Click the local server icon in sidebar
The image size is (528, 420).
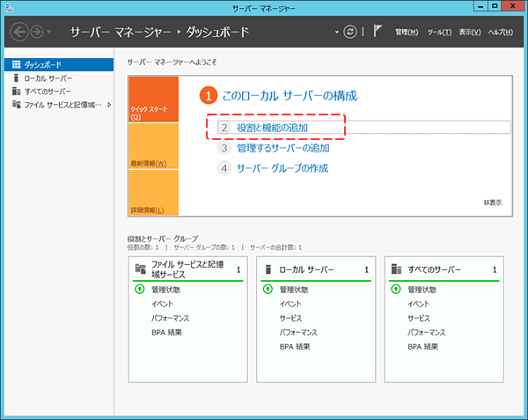click(x=16, y=78)
